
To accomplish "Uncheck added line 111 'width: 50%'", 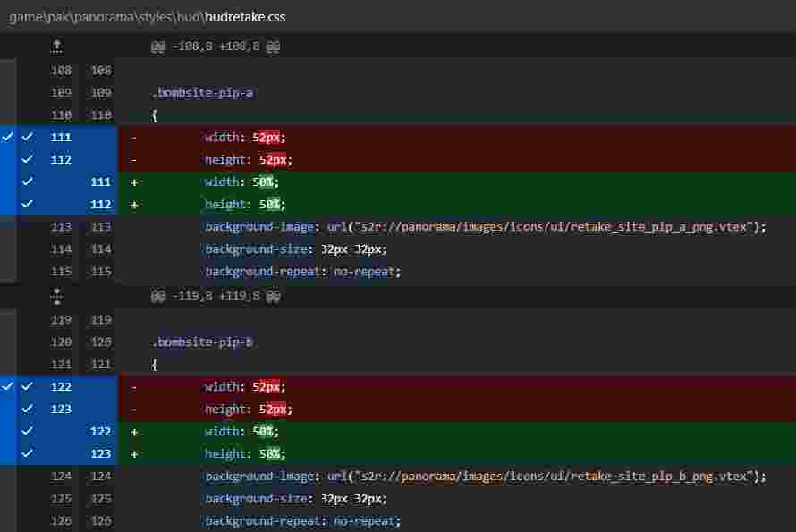I will [x=28, y=182].
